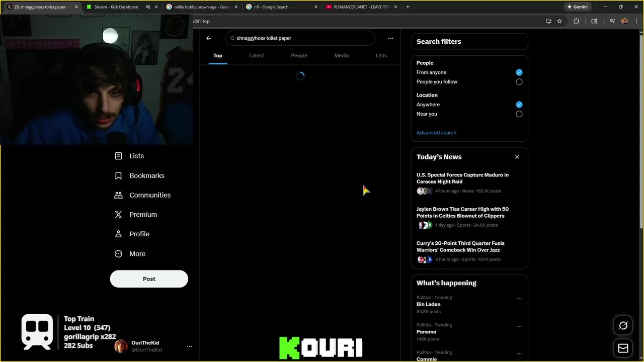Switch to the Media tab

342,56
